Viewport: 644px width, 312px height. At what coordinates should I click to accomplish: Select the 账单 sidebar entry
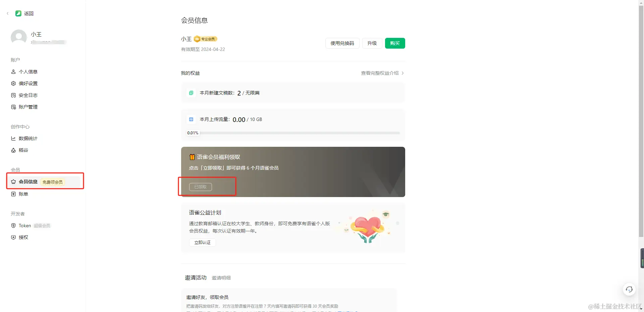pos(23,194)
